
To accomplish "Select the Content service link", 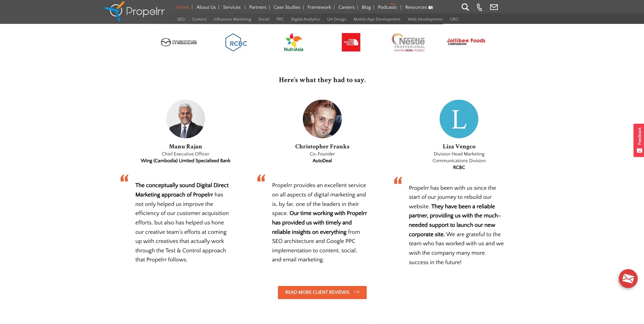I will pyautogui.click(x=199, y=19).
